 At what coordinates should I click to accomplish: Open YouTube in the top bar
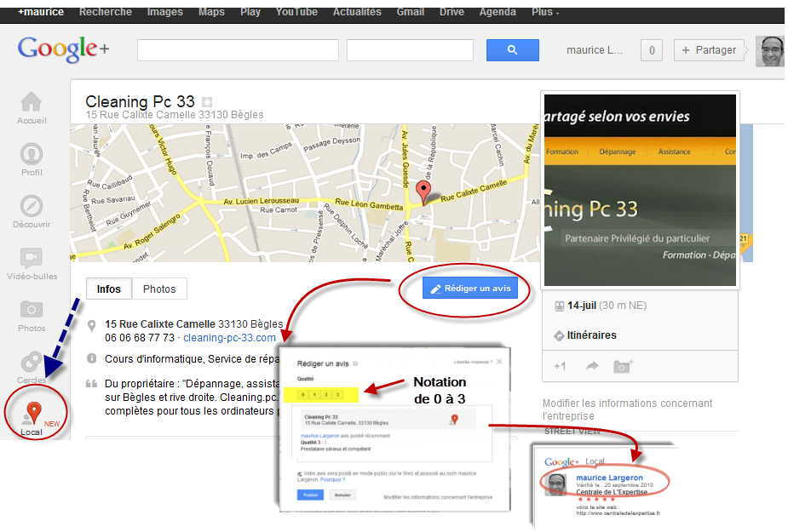pos(296,12)
